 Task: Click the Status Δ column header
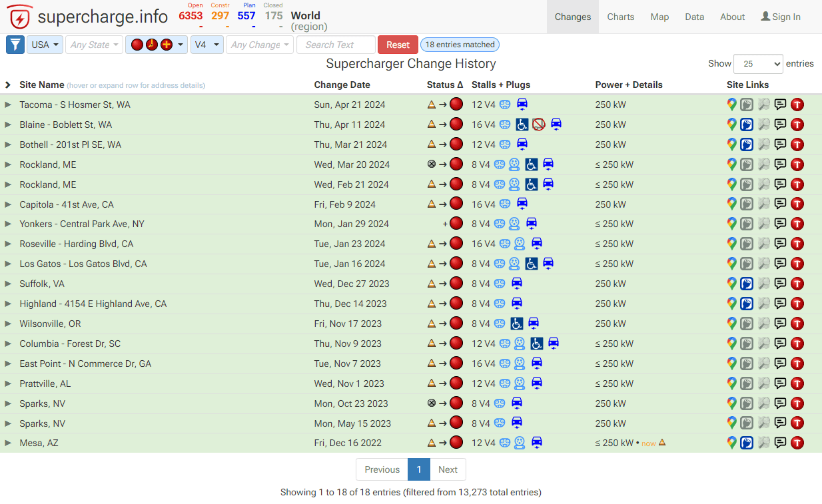pyautogui.click(x=445, y=85)
